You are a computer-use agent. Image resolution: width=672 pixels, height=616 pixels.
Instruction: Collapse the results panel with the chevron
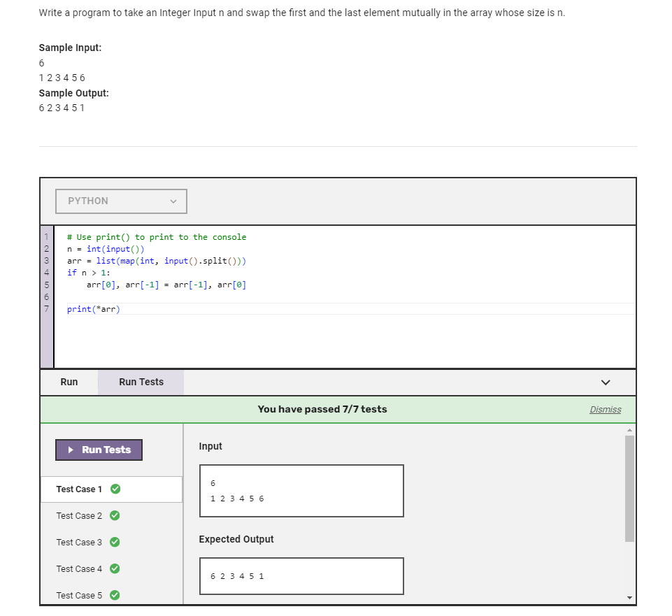(605, 382)
